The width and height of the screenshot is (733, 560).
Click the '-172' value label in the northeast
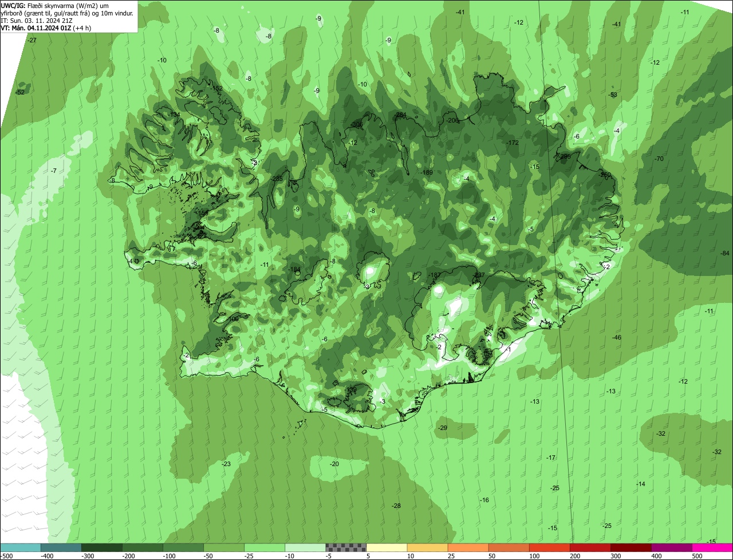[x=511, y=143]
